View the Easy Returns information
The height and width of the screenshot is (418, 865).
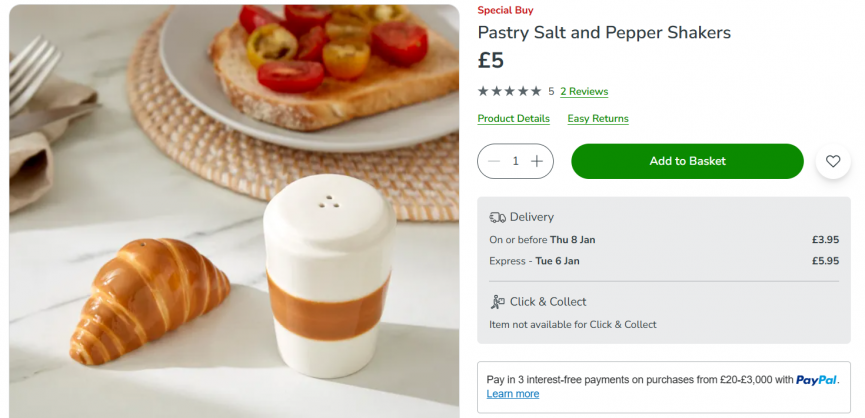tap(598, 118)
